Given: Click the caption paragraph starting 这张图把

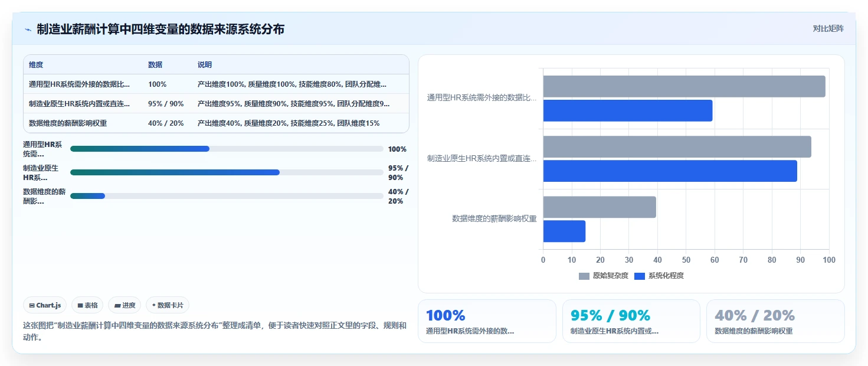Looking at the screenshot, I should [215, 332].
